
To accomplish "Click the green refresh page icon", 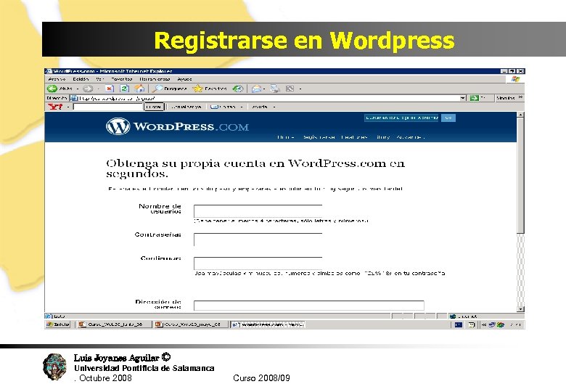I will (124, 89).
